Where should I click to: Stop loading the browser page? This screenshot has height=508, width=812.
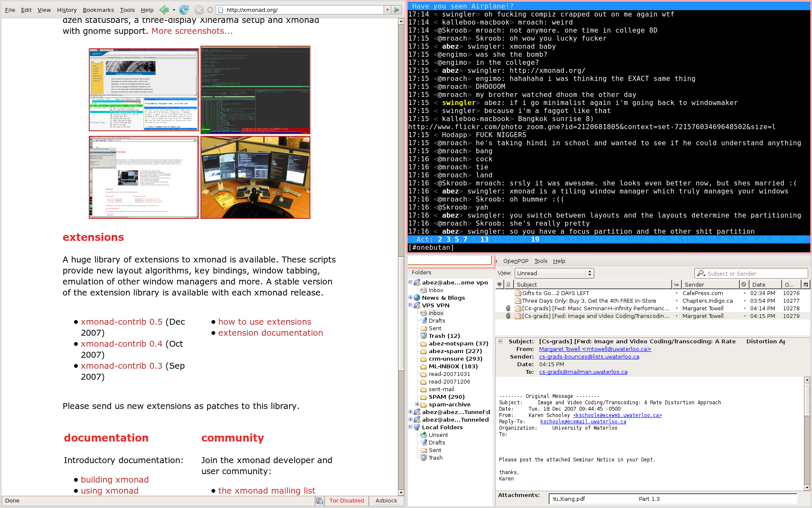(x=199, y=10)
